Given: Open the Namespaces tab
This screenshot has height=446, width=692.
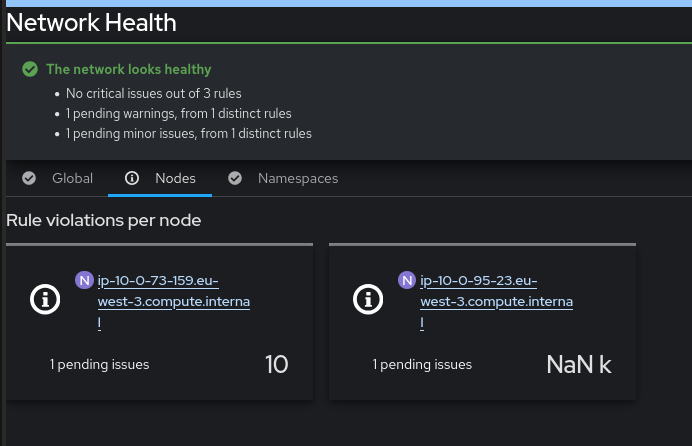Looking at the screenshot, I should (298, 178).
